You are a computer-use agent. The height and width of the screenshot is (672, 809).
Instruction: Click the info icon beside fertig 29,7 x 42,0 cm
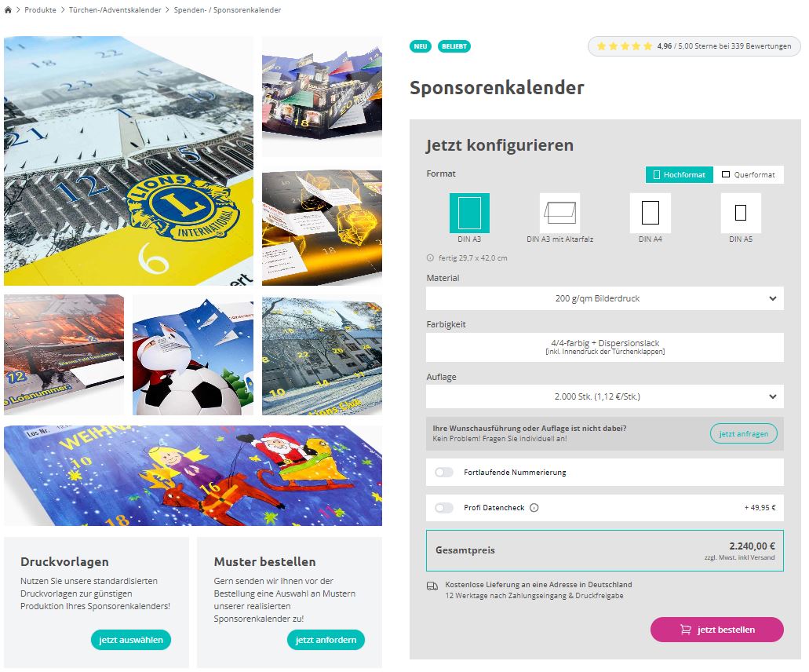(430, 258)
